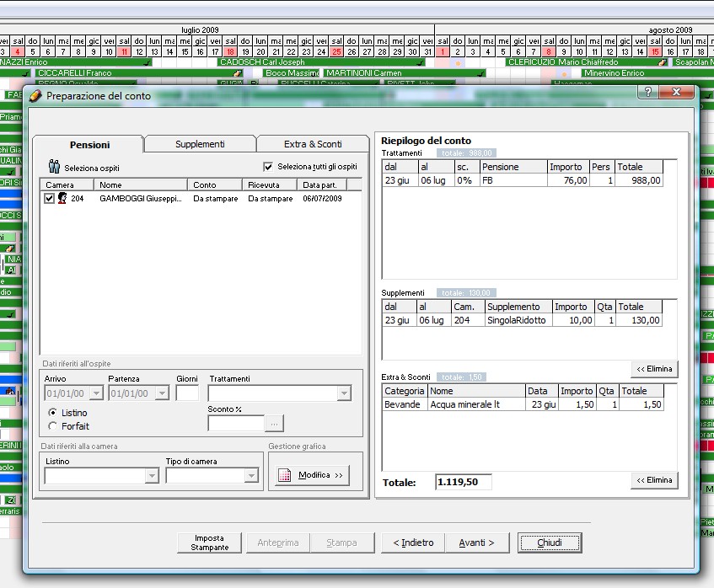Select the SingolaRidotto supplement row
This screenshot has height=588, width=714.
[522, 320]
